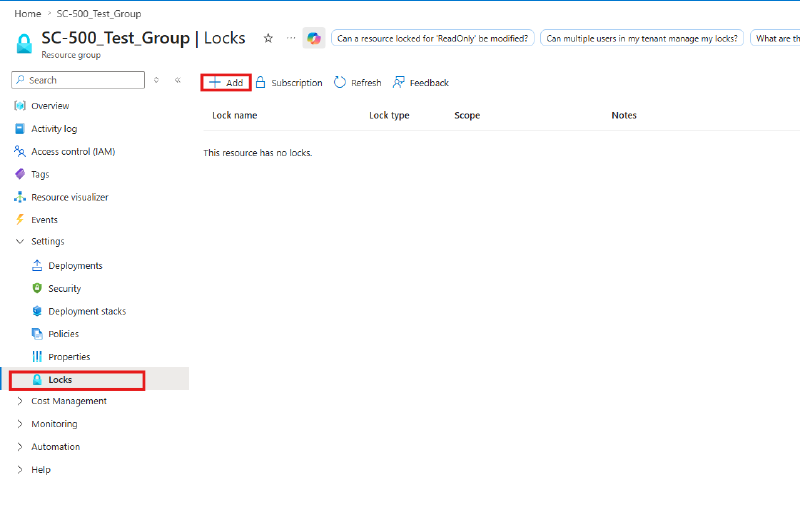Click the Properties bars icon
Viewport: 800px width, 527px height.
37,356
